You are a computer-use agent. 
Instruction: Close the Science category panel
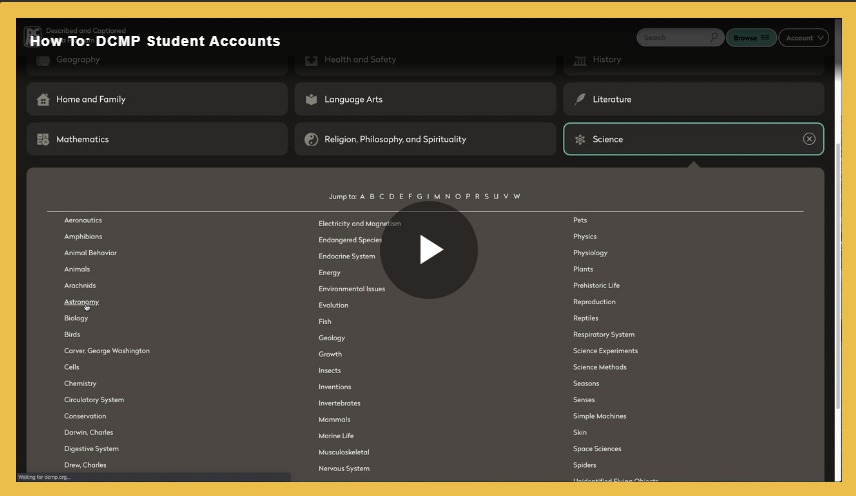point(809,139)
